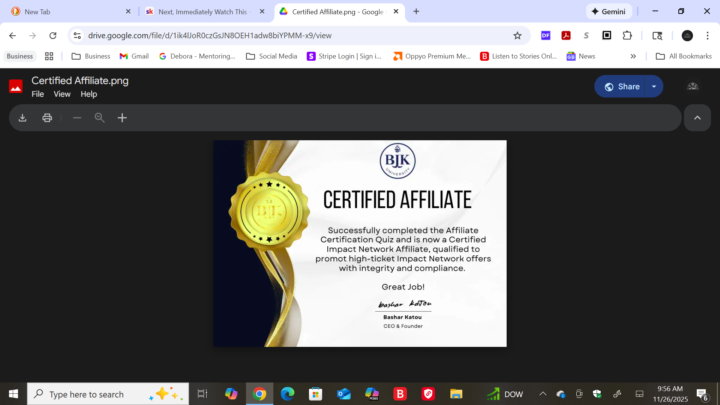Show hidden system tray icons
Viewport: 720px width, 405px height.
point(543,394)
